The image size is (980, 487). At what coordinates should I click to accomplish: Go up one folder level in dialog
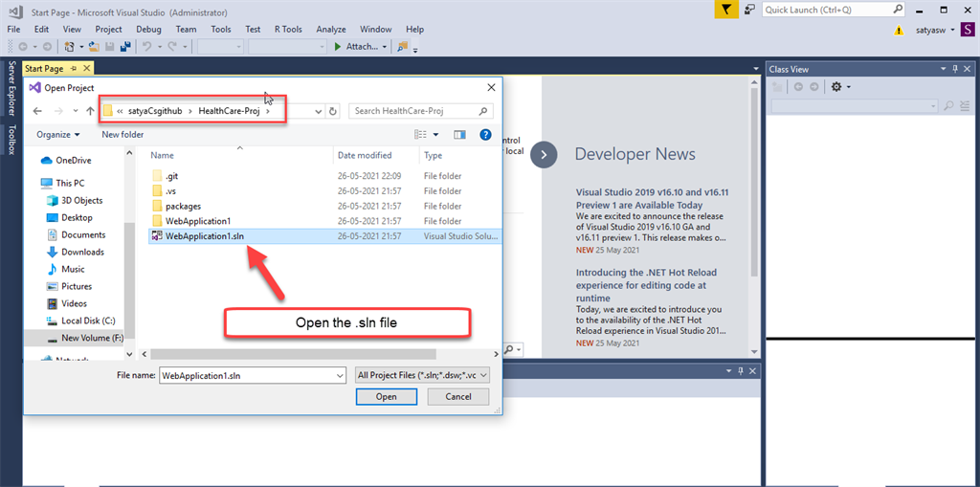tap(91, 111)
